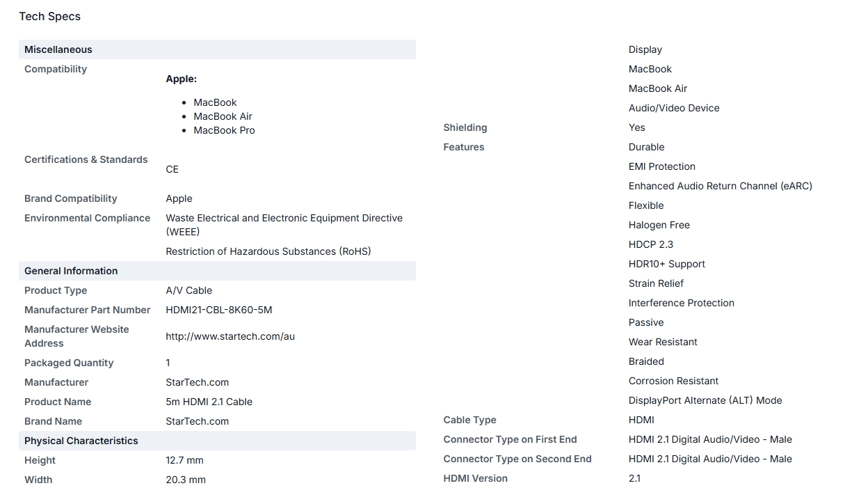Click the Packaged Quantity label
The width and height of the screenshot is (868, 488).
(x=69, y=363)
